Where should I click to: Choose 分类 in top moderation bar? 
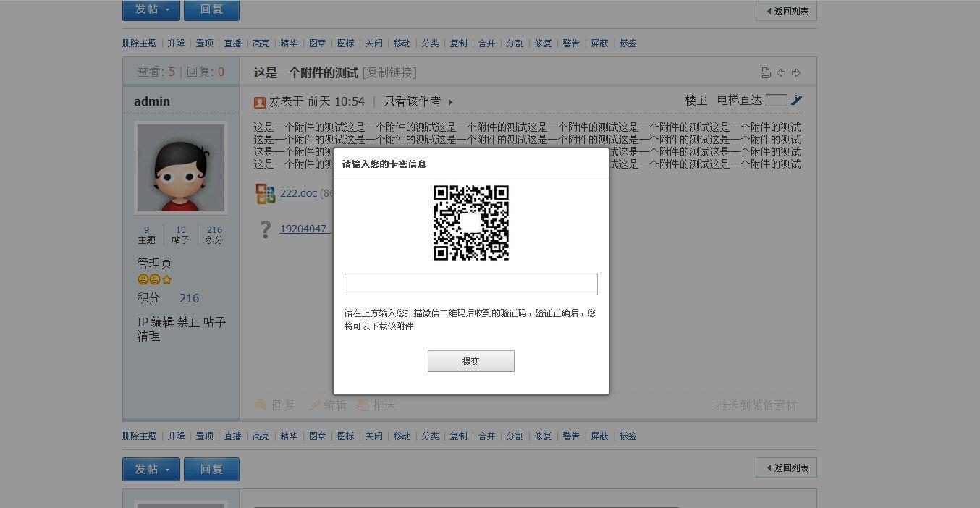430,43
